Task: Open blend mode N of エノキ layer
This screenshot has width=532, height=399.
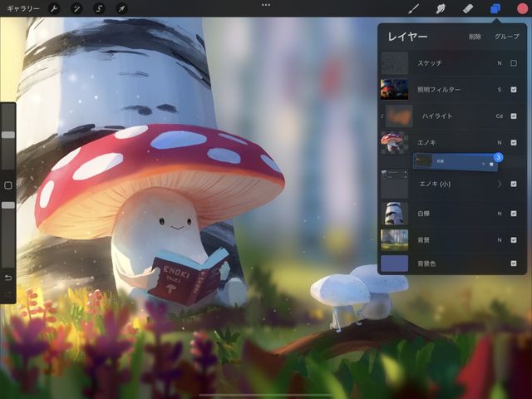Action: coord(500,142)
